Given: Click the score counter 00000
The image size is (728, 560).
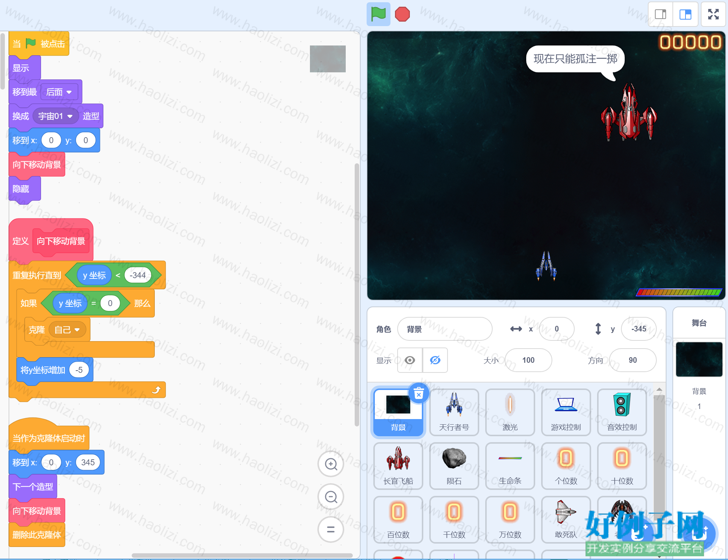Looking at the screenshot, I should (x=690, y=42).
